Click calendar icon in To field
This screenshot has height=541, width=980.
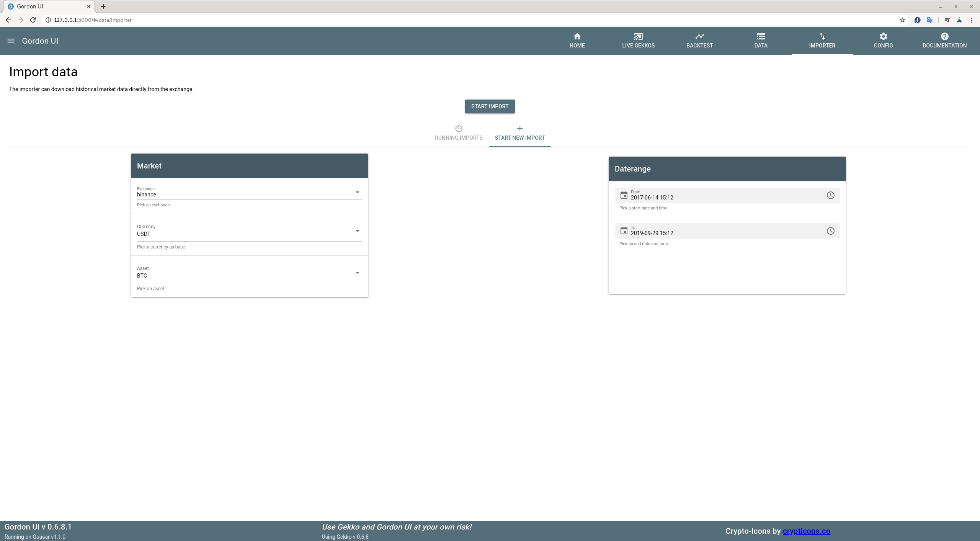point(624,231)
